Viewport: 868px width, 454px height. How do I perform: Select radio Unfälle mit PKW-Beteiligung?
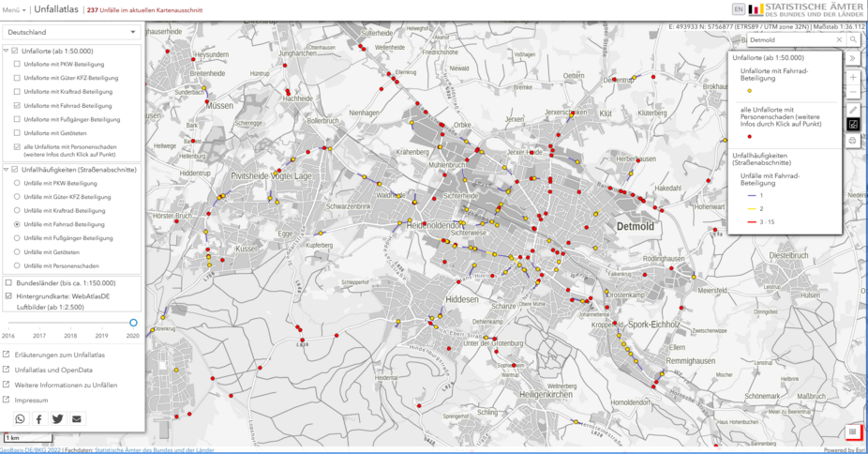pos(17,183)
